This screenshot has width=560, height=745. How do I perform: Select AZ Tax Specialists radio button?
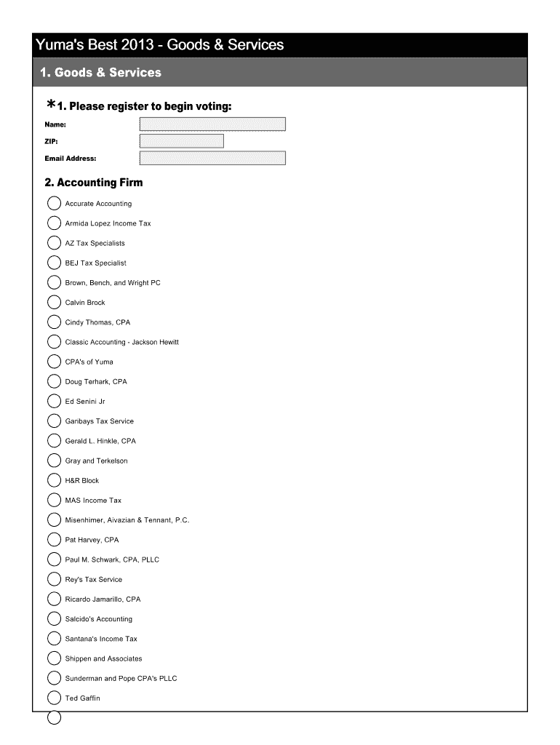pos(55,243)
